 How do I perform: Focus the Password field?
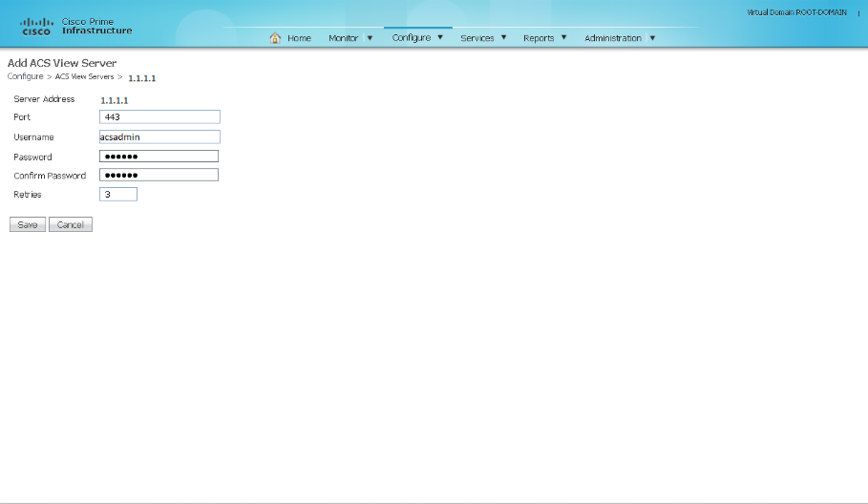159,156
